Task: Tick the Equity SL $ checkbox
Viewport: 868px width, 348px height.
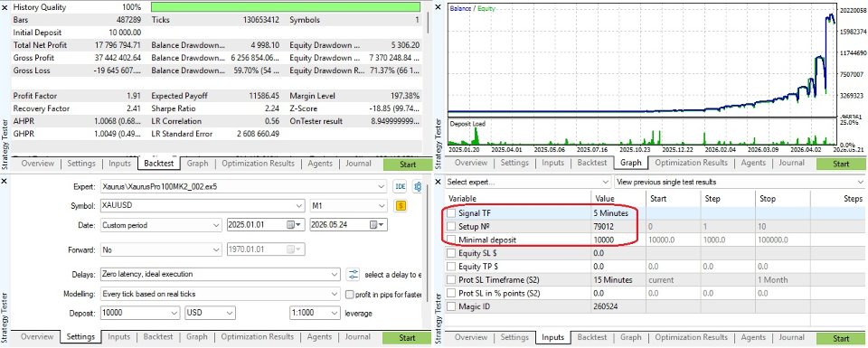Action: coord(452,253)
